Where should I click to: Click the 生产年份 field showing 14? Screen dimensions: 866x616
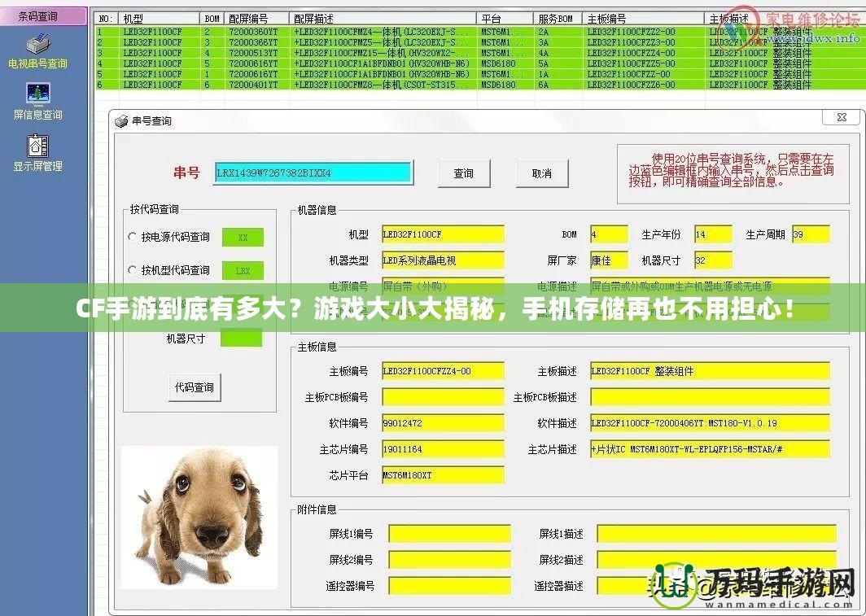pyautogui.click(x=713, y=234)
